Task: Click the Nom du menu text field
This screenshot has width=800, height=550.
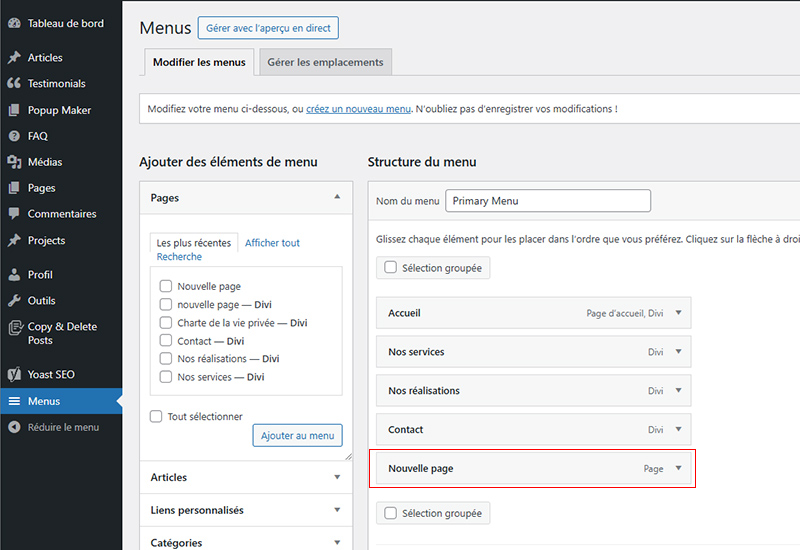Action: (548, 201)
